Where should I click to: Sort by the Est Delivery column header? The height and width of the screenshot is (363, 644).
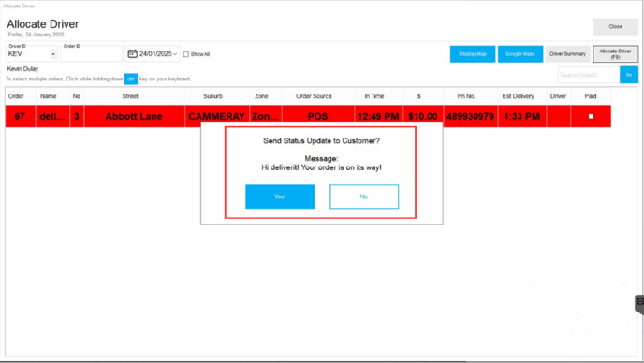point(518,96)
